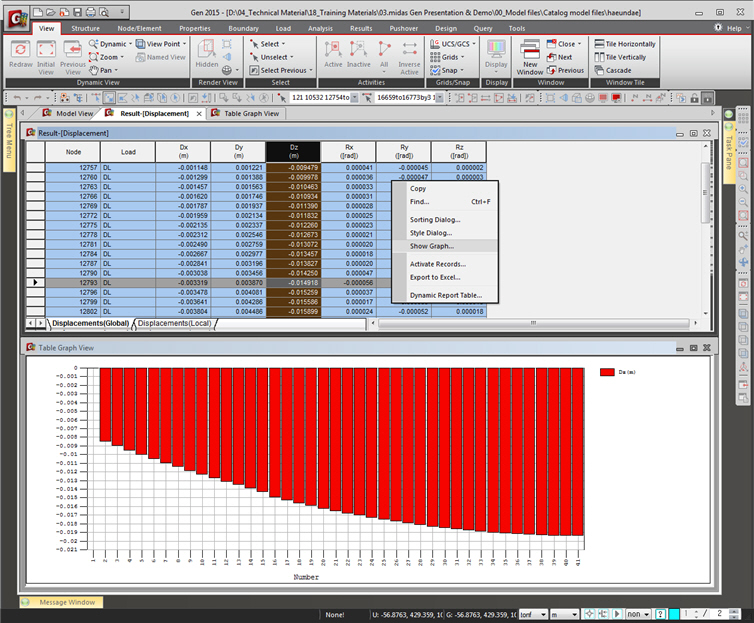Viewport: 754px width, 623px height.
Task: Click the Hidden render view icon
Action: tap(207, 55)
